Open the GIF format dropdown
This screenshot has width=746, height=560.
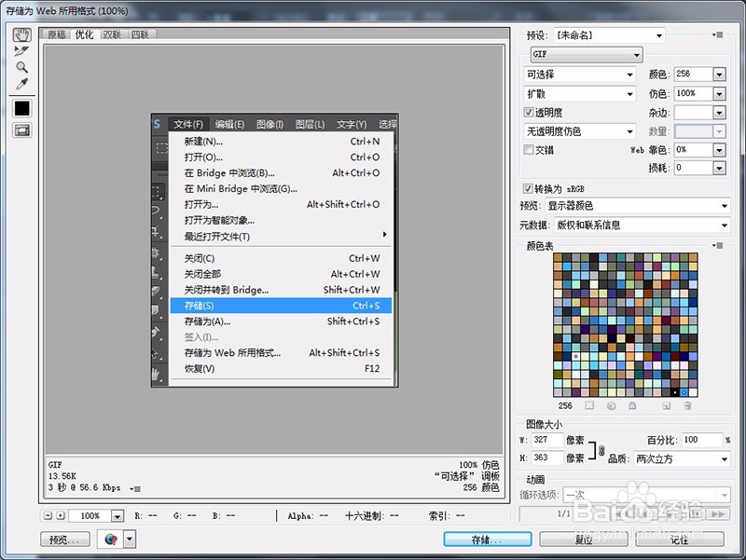click(x=585, y=54)
